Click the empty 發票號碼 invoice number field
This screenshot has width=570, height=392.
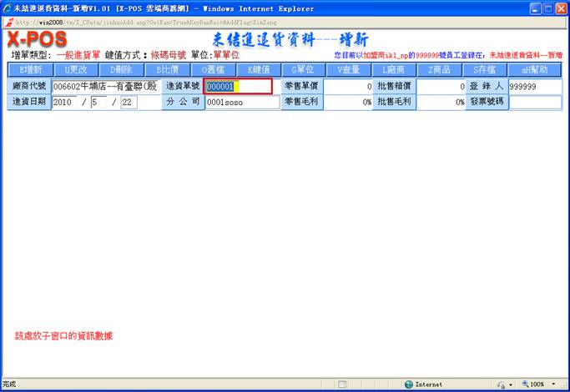(x=534, y=102)
